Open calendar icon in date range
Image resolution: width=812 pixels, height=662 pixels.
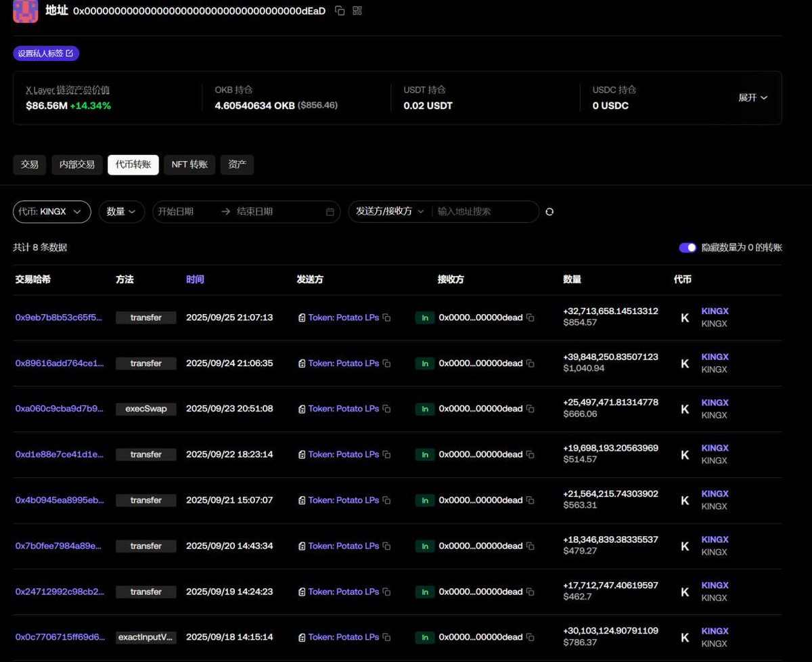330,212
